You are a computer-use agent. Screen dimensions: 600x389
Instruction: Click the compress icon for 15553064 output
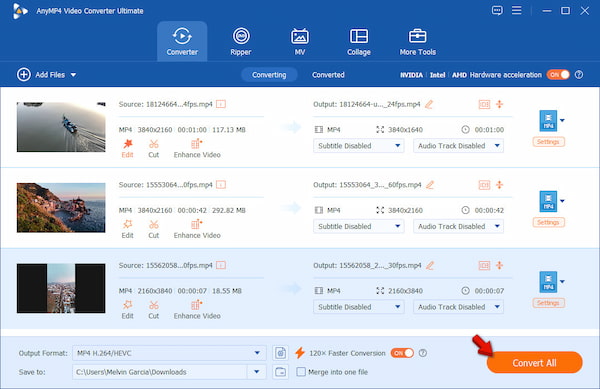click(x=499, y=185)
